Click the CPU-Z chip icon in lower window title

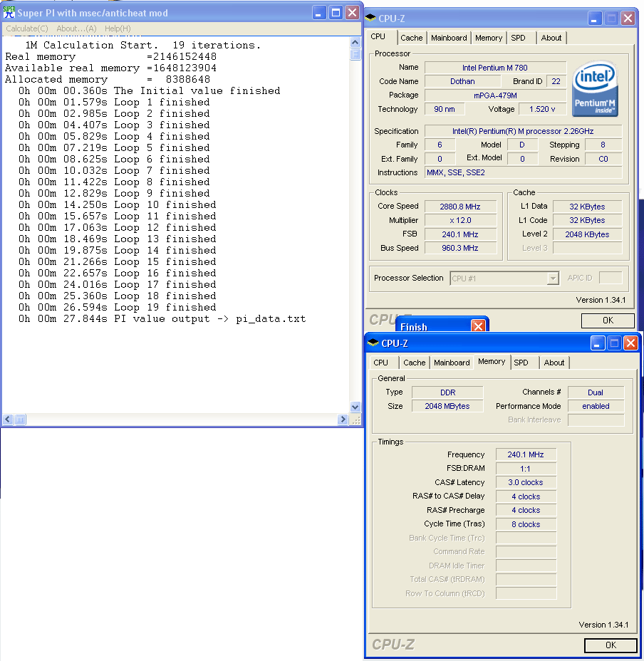pyautogui.click(x=373, y=343)
